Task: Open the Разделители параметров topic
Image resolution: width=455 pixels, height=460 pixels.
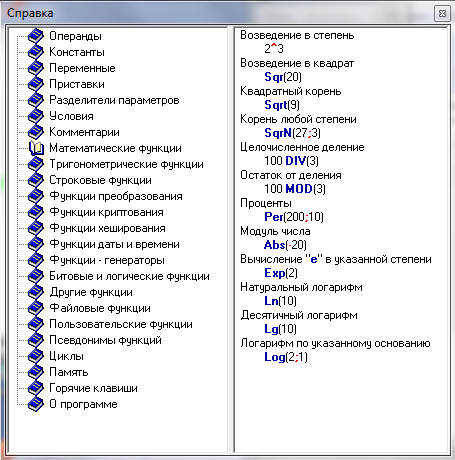Action: [114, 100]
